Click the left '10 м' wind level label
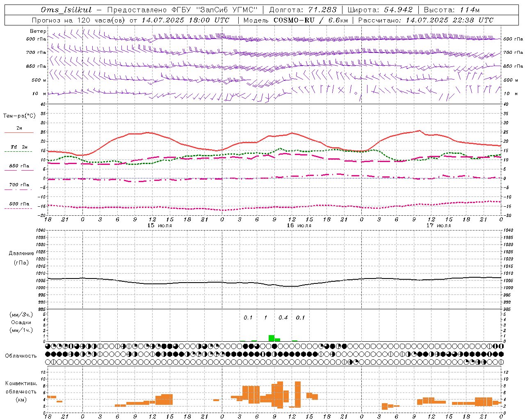This screenshot has width=525, height=420. (x=39, y=94)
